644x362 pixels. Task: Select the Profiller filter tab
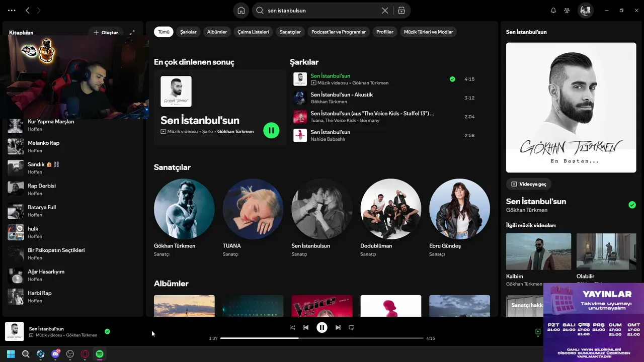pos(385,32)
